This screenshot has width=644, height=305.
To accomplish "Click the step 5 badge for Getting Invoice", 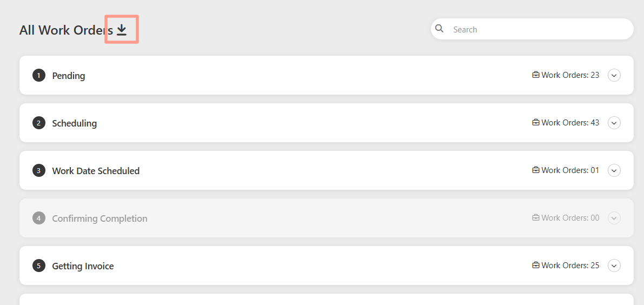I will (x=38, y=266).
